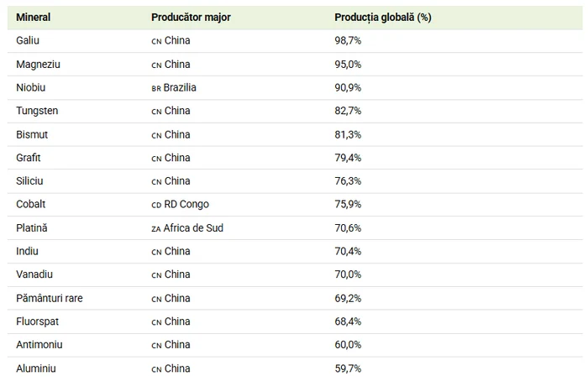This screenshot has width=588, height=381.
Task: Click the CN flag code in the Galiu row
Action: coord(156,41)
